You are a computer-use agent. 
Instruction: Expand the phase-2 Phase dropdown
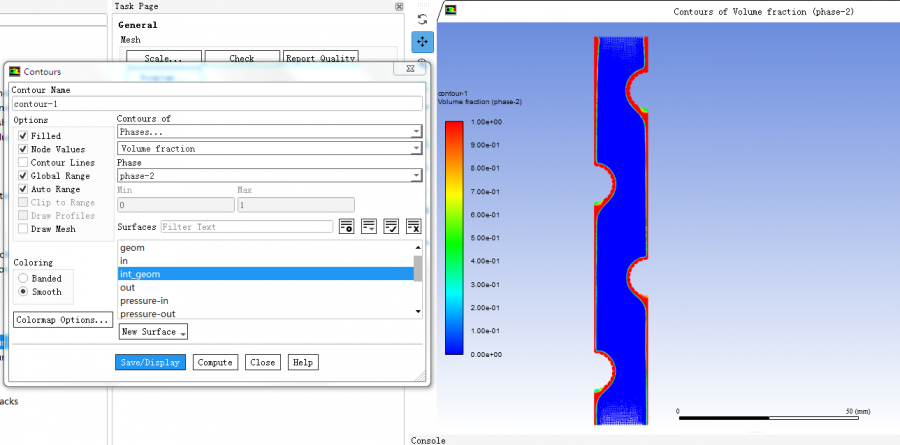click(x=269, y=176)
